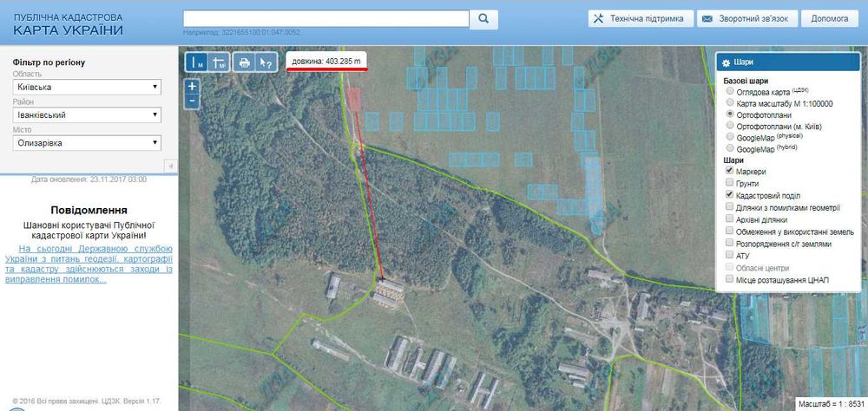Open Зворотний зв'язок feedback

pos(749,18)
